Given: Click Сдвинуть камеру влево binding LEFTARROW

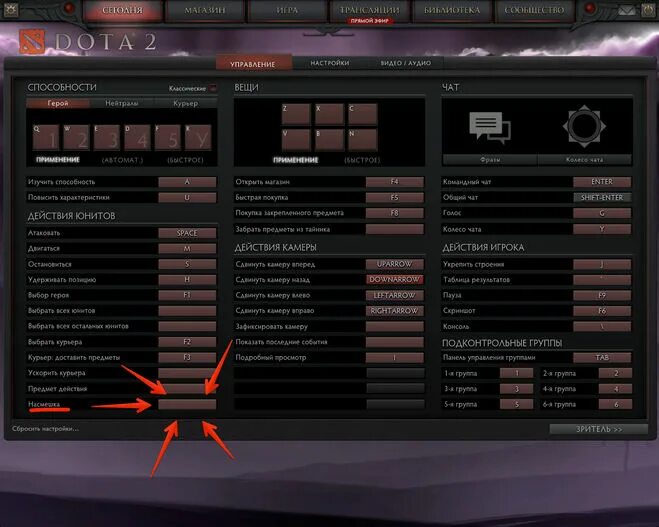Looking at the screenshot, I should [x=394, y=295].
